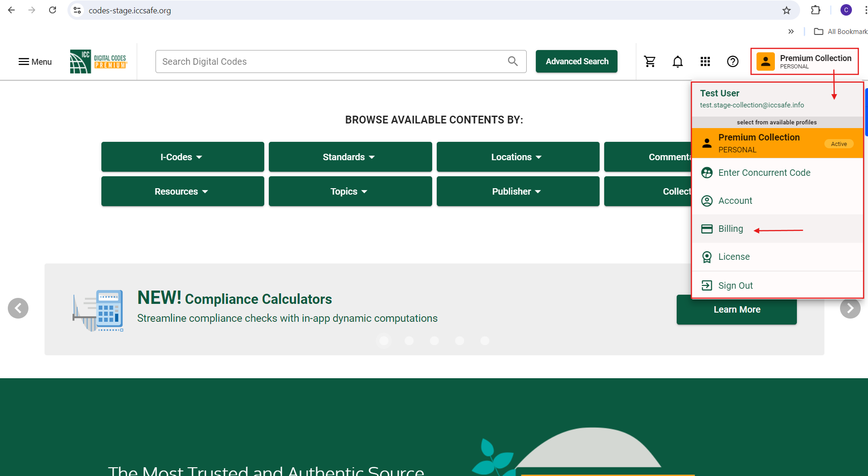Choose Enter Concurrent Code

(777, 173)
